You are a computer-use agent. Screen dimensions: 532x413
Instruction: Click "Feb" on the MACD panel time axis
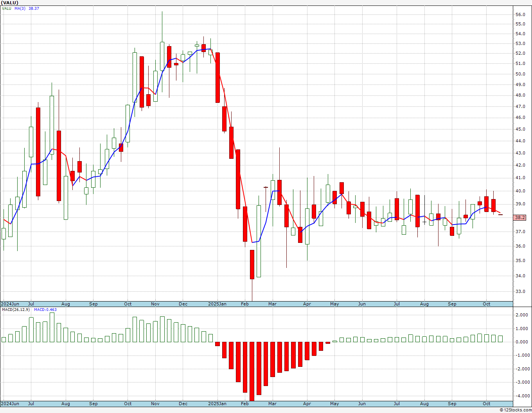(245, 404)
